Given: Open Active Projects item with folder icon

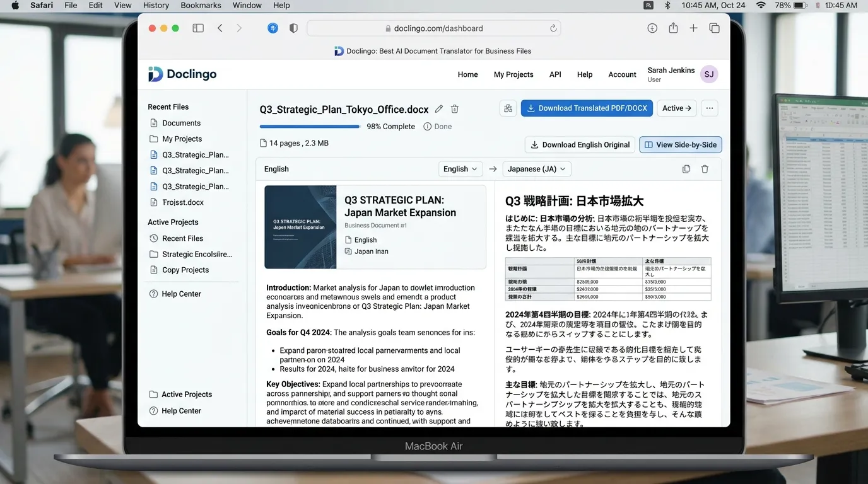Looking at the screenshot, I should 180,395.
